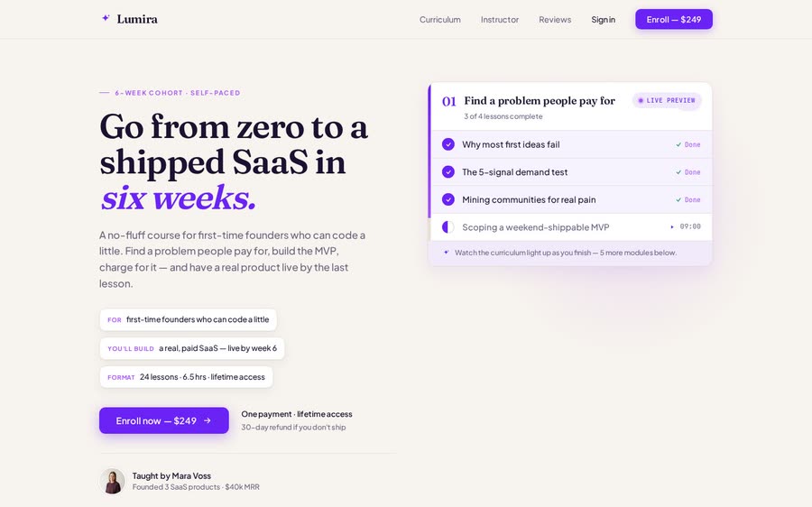Toggle the completed check for The 5-signal demand test
The image size is (812, 507).
point(448,172)
